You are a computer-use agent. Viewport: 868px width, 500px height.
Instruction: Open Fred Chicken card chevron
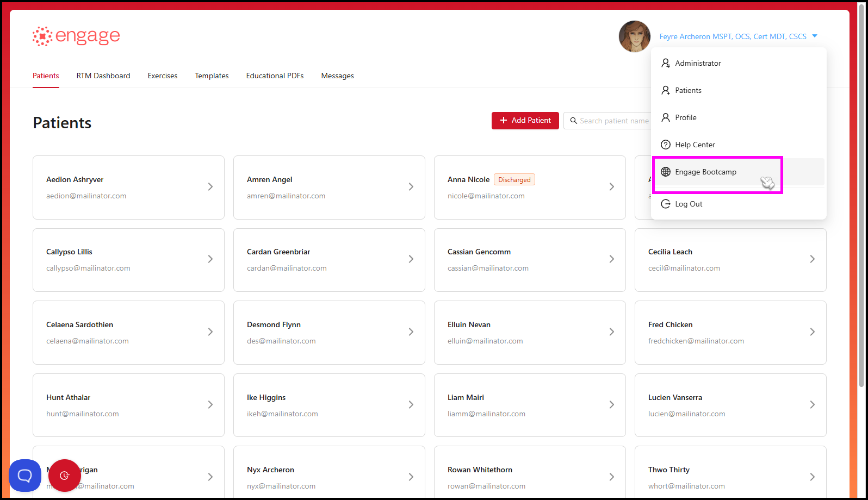[813, 332]
